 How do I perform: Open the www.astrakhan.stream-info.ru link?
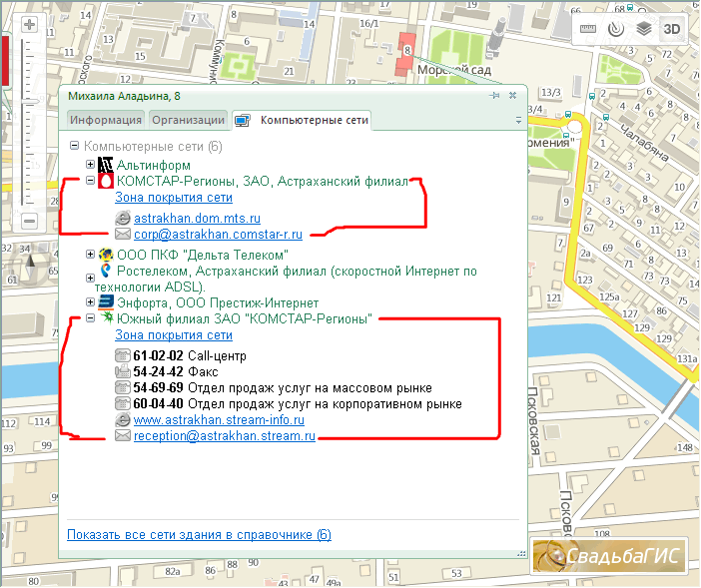[219, 420]
